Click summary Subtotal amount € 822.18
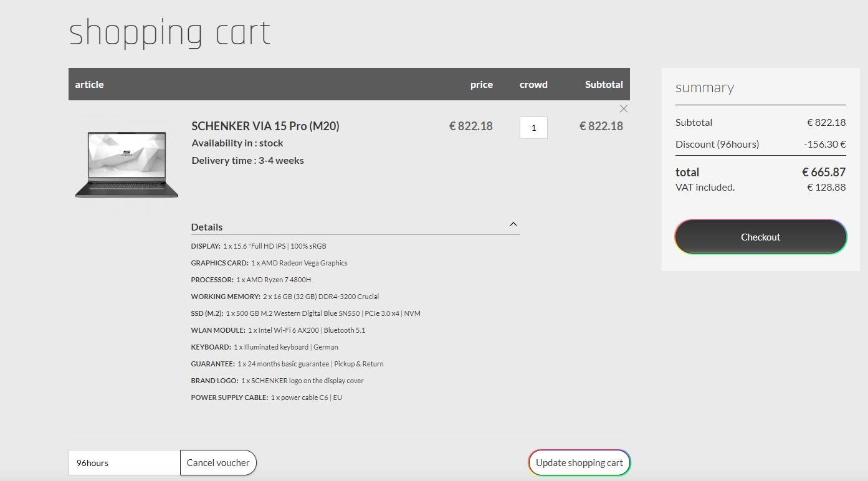The image size is (868, 481). click(x=826, y=122)
